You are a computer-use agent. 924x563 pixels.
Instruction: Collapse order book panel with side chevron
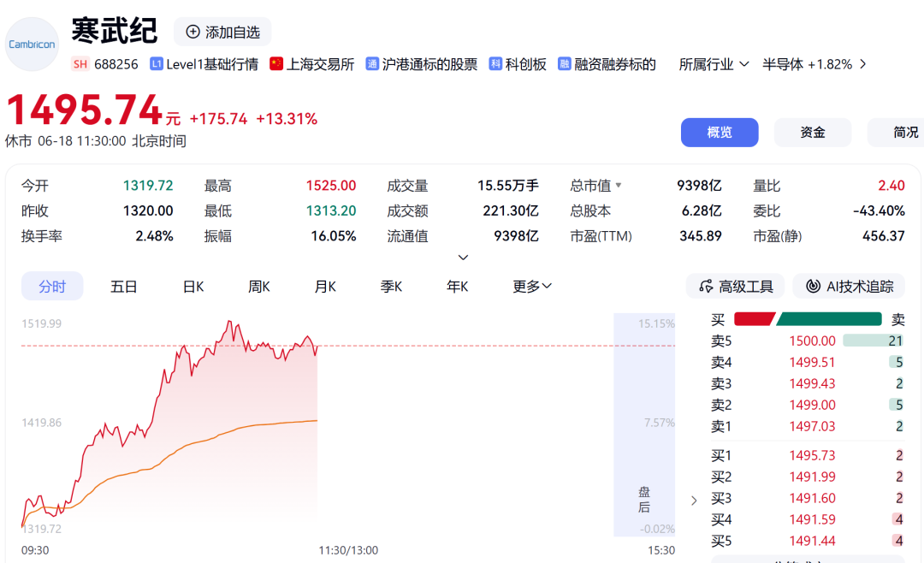tap(694, 501)
